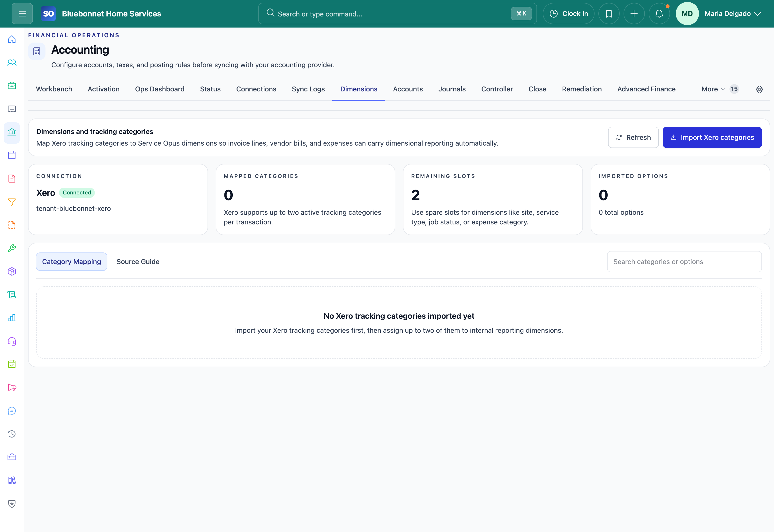The height and width of the screenshot is (532, 774).
Task: Open the Controller tab
Action: tap(497, 89)
